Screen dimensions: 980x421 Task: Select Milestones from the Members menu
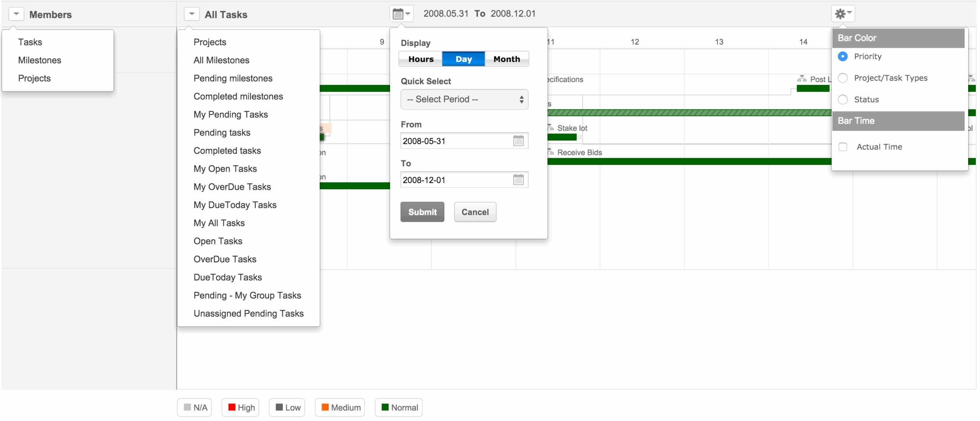pyautogui.click(x=39, y=60)
